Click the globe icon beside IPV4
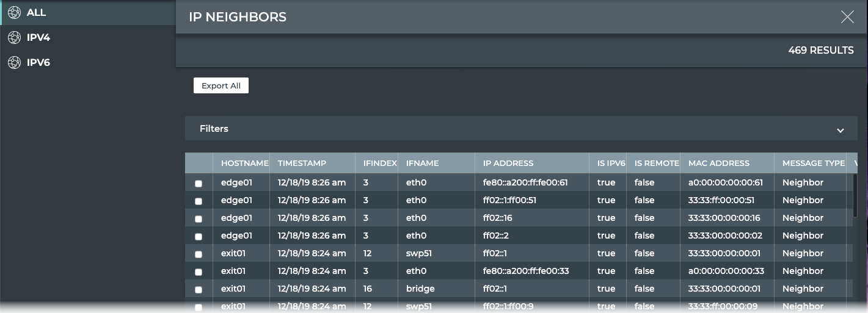The height and width of the screenshot is (313, 868). (x=14, y=38)
